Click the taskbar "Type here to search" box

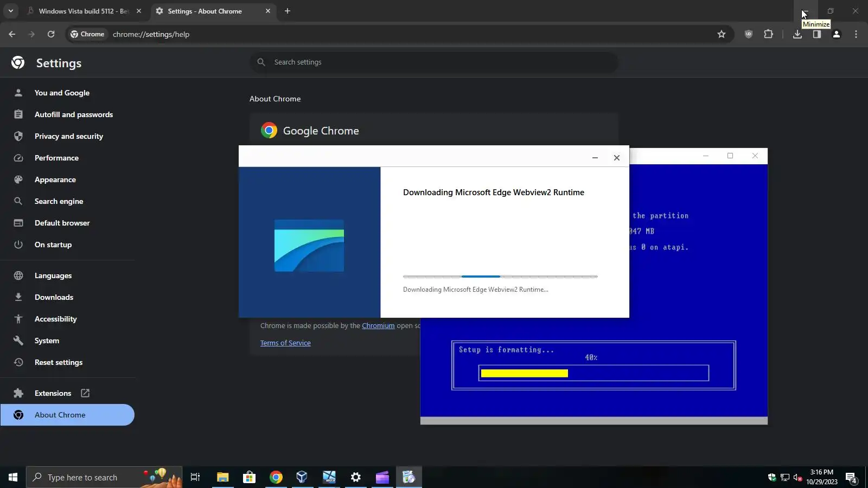click(104, 477)
